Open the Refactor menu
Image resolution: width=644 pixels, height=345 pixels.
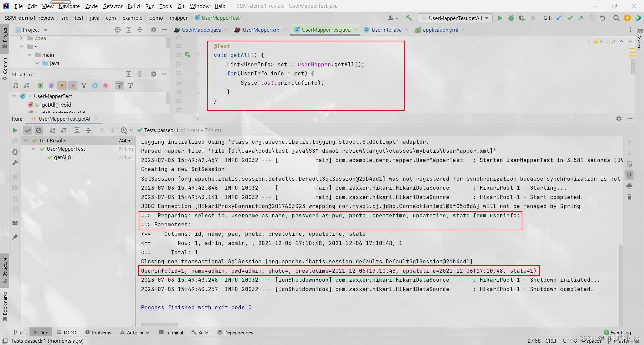pyautogui.click(x=113, y=6)
